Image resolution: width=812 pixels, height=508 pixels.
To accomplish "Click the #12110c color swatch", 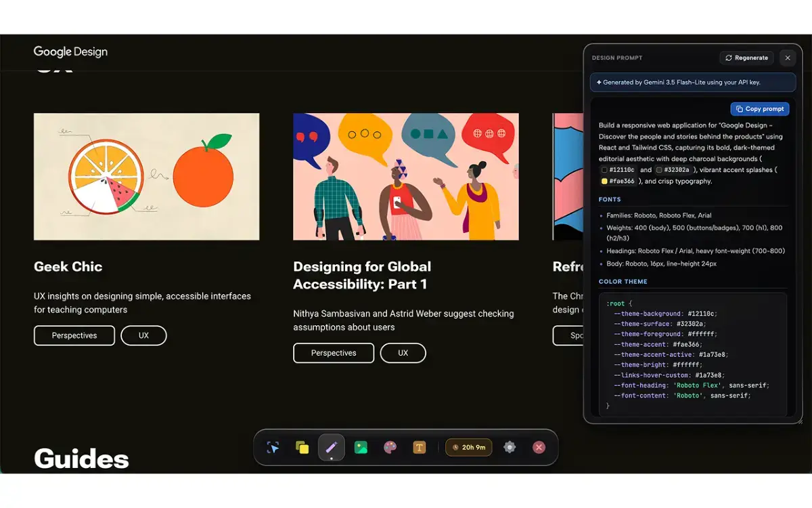I will [604, 170].
